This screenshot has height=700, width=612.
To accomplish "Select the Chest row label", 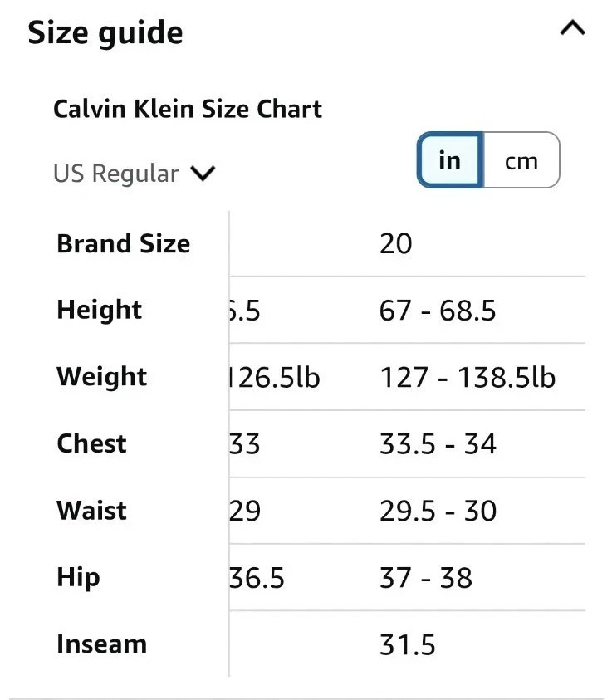I will pyautogui.click(x=91, y=443).
